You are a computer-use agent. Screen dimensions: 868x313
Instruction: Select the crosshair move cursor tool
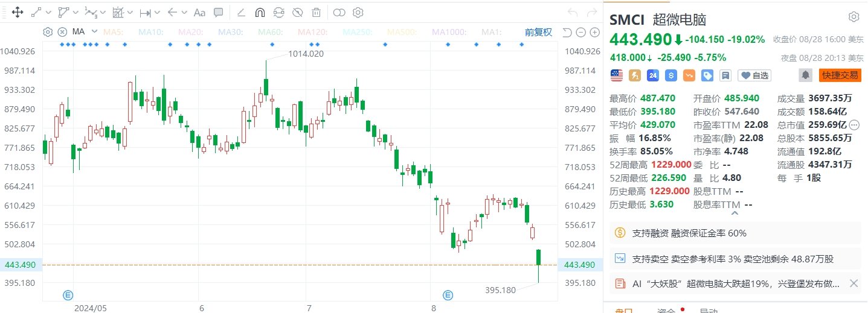tap(17, 12)
